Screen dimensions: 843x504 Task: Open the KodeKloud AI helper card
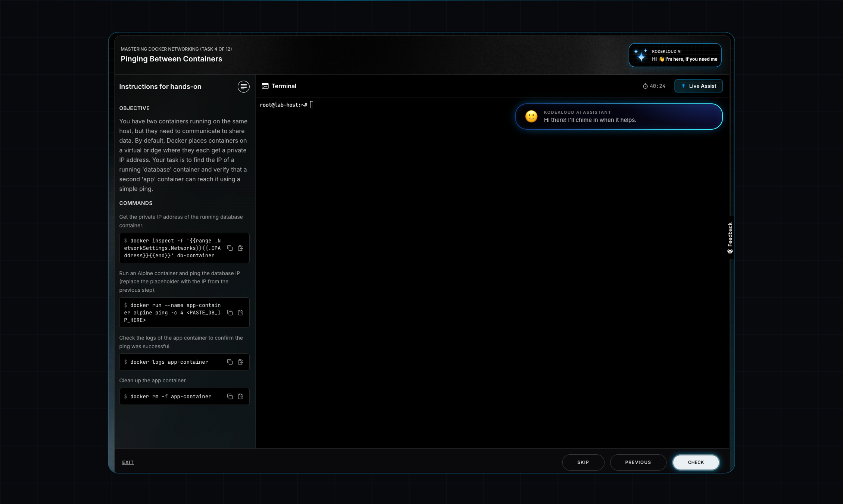coord(675,55)
